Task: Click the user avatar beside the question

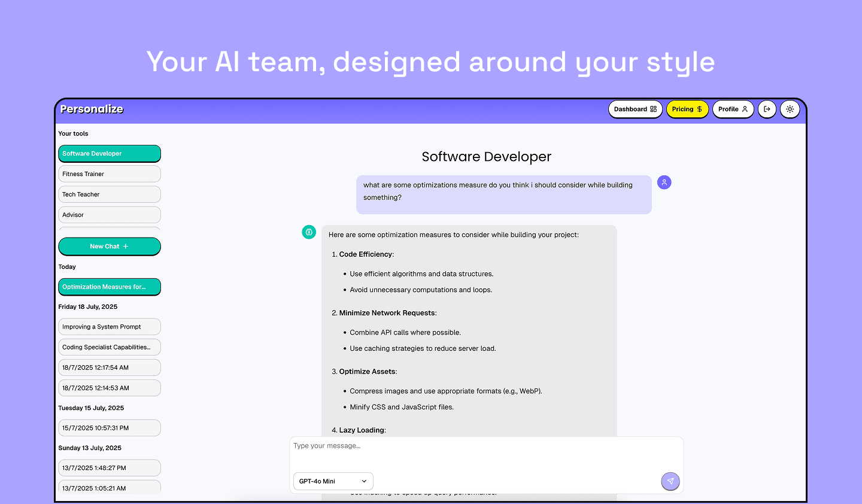Action: (x=664, y=183)
